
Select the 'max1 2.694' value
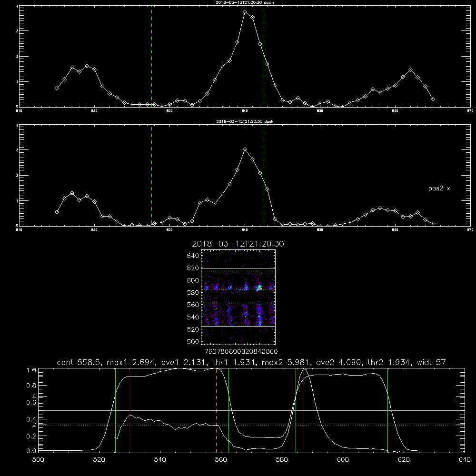pos(131,362)
